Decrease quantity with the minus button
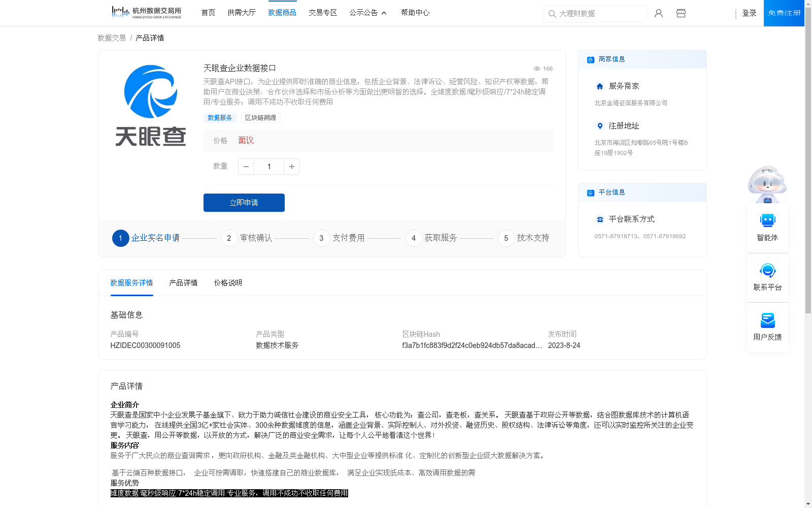This screenshot has height=508, width=812. tap(246, 167)
